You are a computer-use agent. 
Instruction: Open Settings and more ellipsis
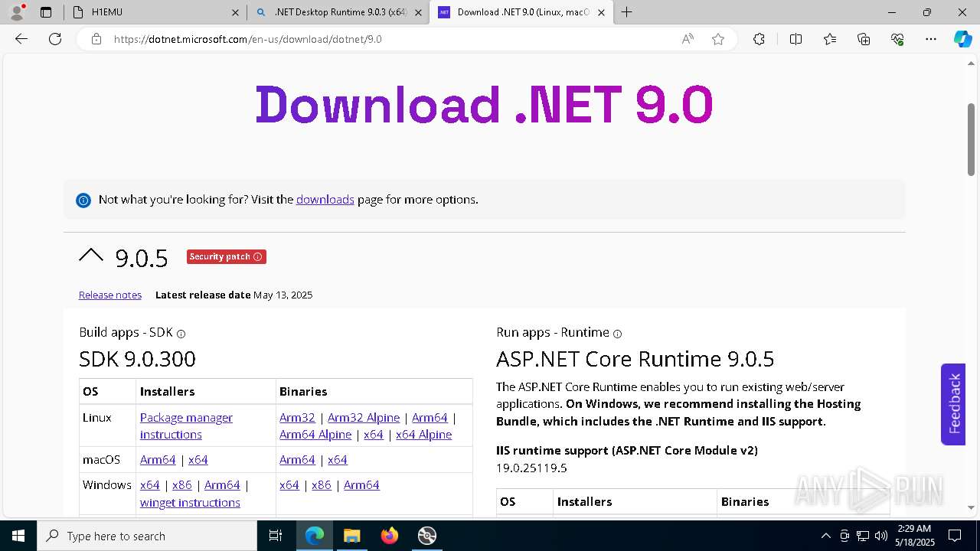pos(931,39)
